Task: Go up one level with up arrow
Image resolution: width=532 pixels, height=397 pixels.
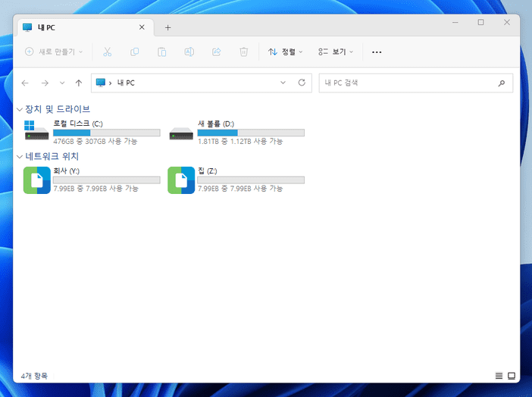Action: (79, 83)
